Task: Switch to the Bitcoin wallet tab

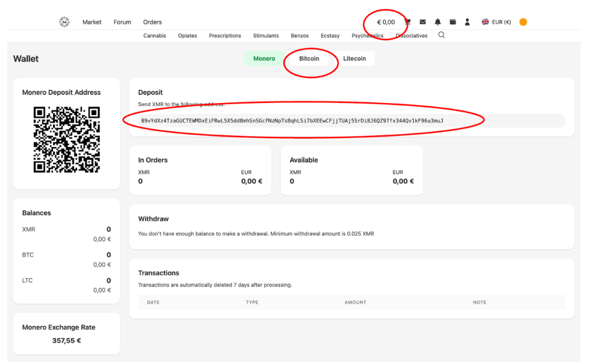Action: 309,58
